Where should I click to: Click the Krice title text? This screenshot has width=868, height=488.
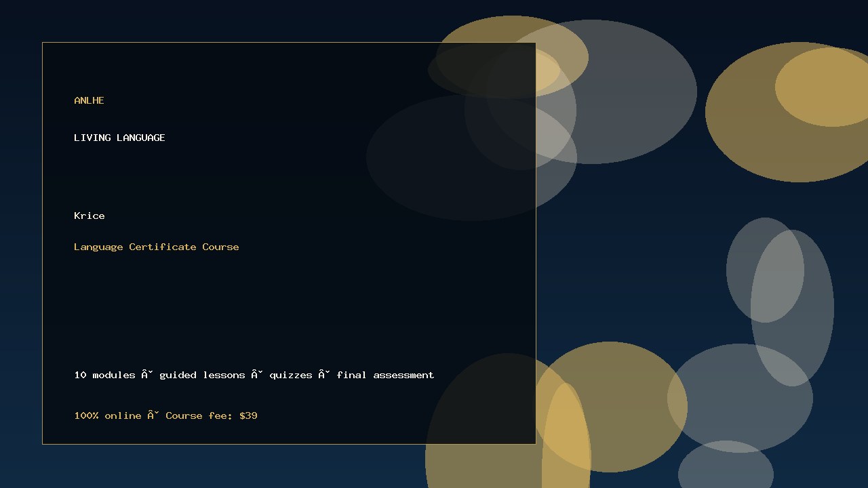point(90,216)
